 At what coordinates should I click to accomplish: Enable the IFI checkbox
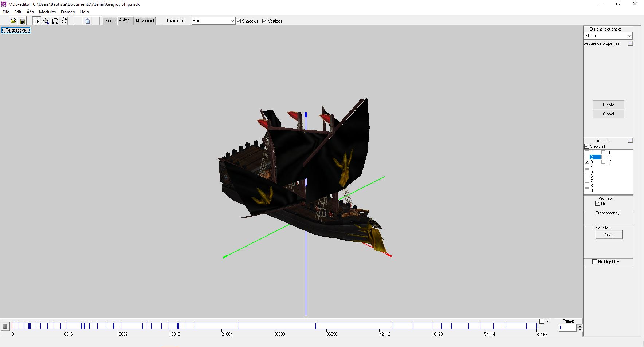[x=542, y=321]
